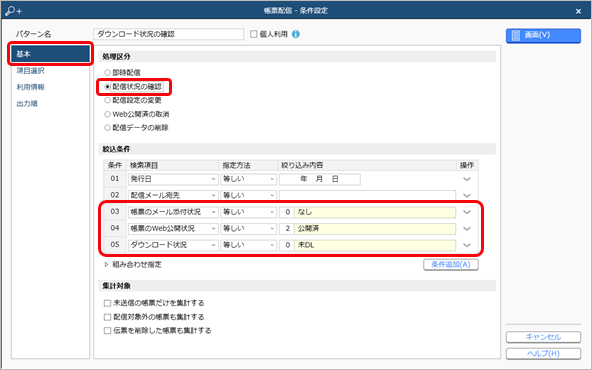Click the operation chevron for row 01

pyautogui.click(x=467, y=179)
